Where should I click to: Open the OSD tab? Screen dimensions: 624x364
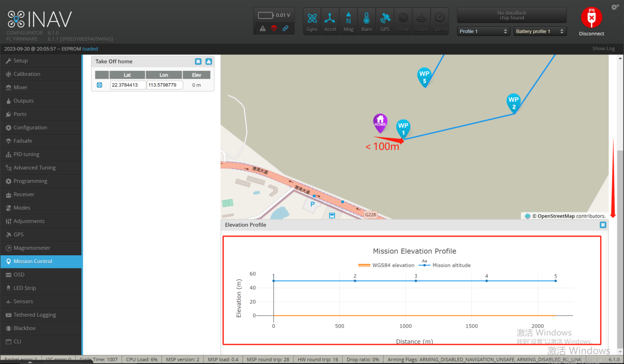tap(41, 274)
